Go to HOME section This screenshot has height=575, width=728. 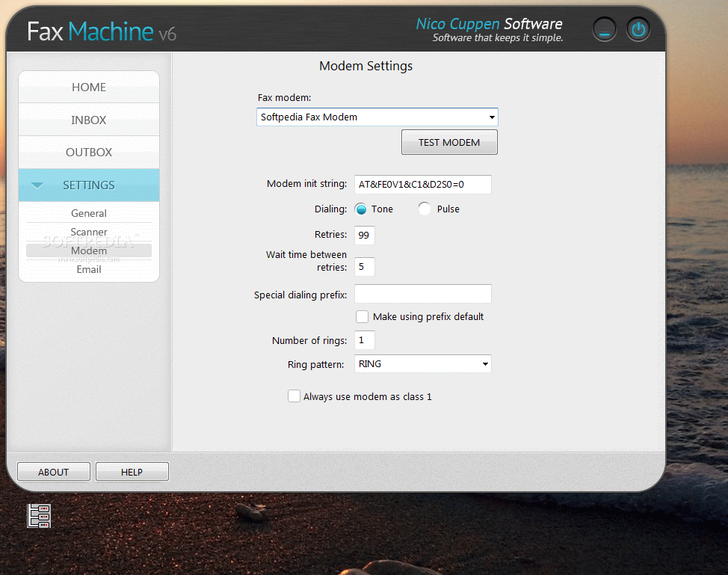(x=89, y=87)
